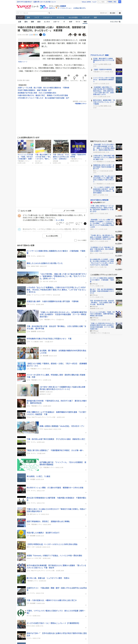Image resolution: width=138 pixels, height=644 pixels.
Task: Open the ヘルプ link
Action: point(94,2)
